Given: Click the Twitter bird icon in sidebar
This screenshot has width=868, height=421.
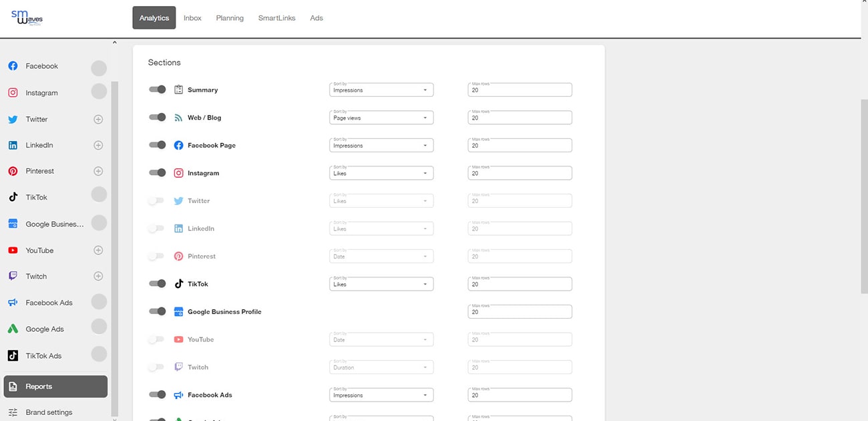Looking at the screenshot, I should click(x=13, y=120).
